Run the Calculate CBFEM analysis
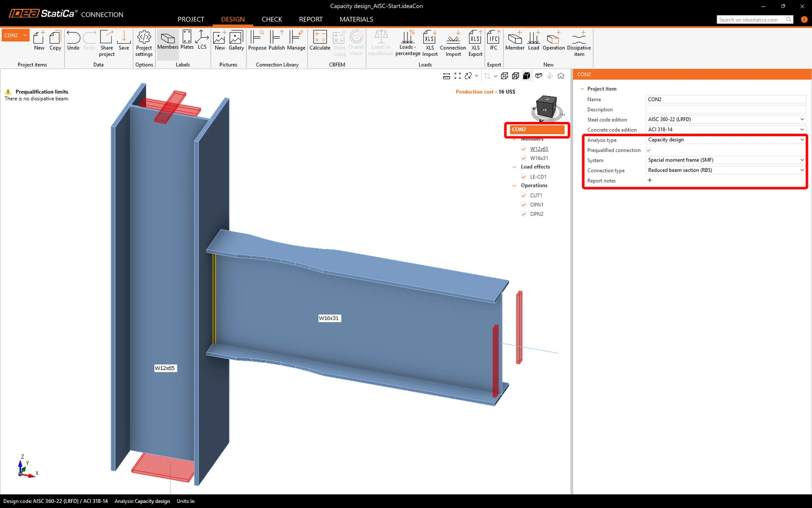The height and width of the screenshot is (508, 812). pos(320,41)
